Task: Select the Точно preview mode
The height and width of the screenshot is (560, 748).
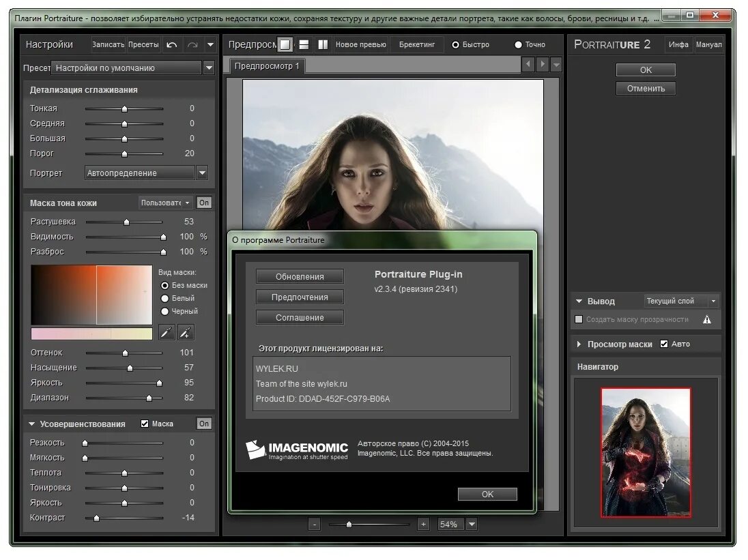Action: click(x=518, y=45)
